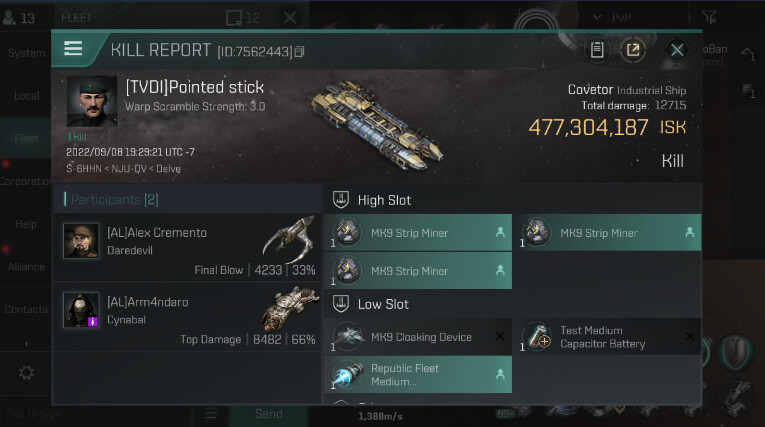Select the Test Medium Capacitor Battery item
Image resolution: width=765 pixels, height=427 pixels.
[x=606, y=337]
